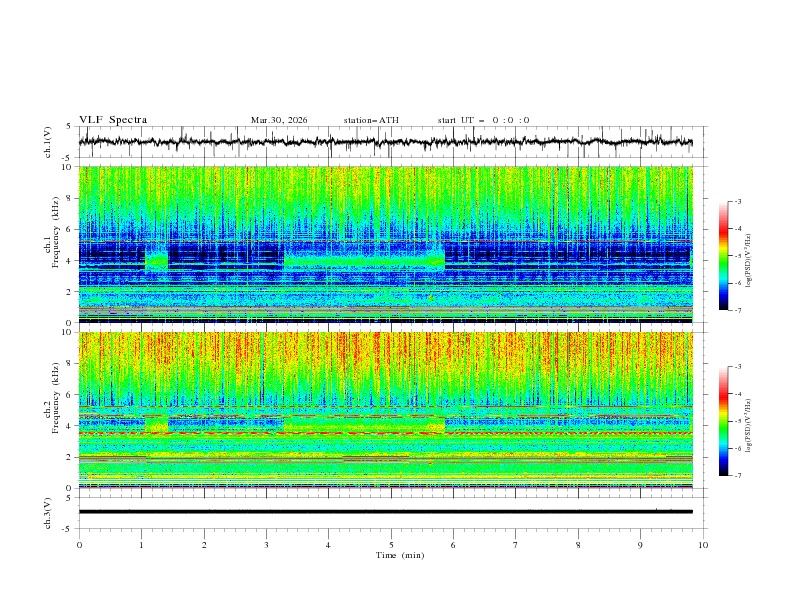792x612 pixels.
Task: Click the short green 4 kHz burst near minute 1 in ch.1
Action: [157, 261]
